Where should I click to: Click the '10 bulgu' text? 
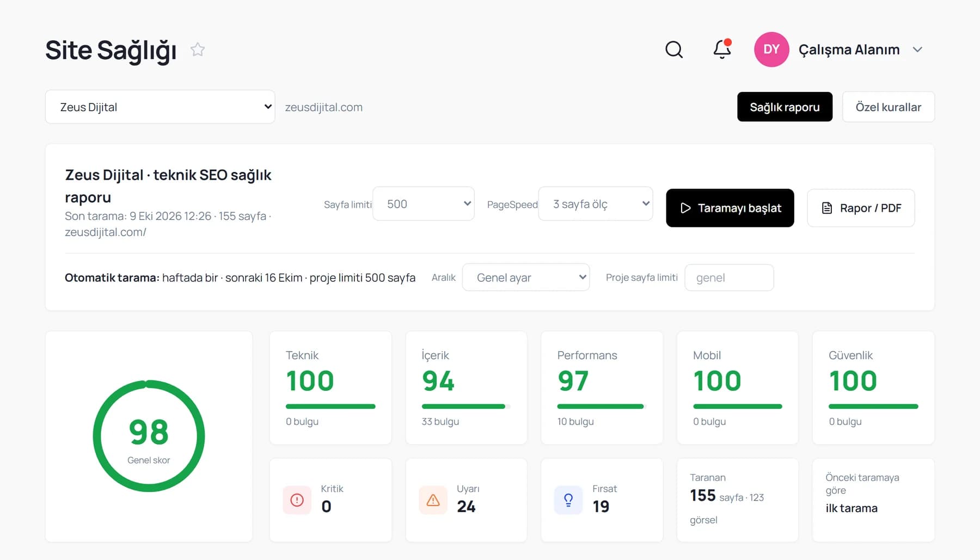point(575,422)
